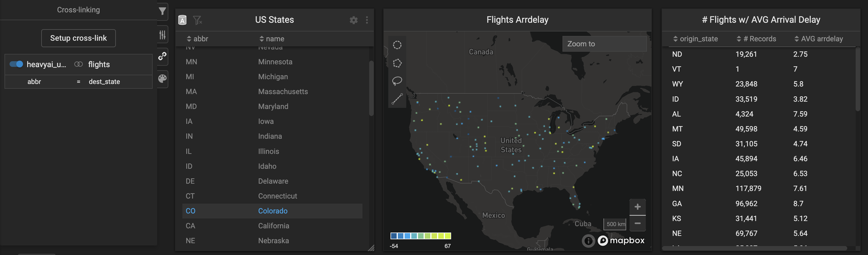868x255 pixels.
Task: Click the cross-link chain icon tab
Action: pos(162,56)
